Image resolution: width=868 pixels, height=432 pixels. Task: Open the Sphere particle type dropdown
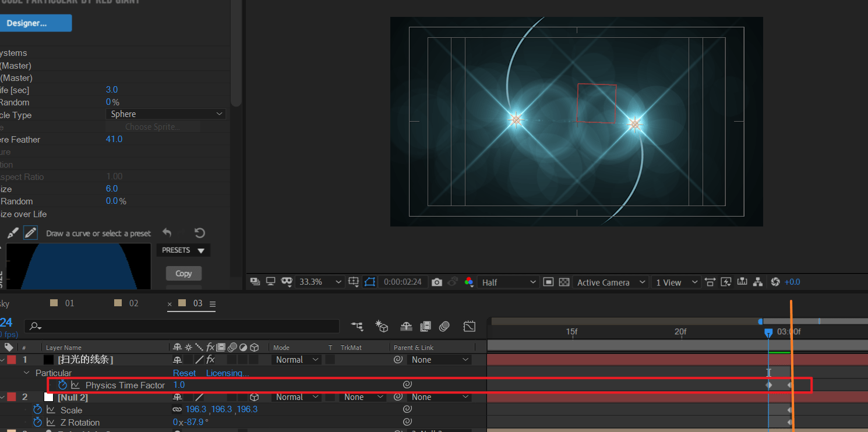pos(166,114)
